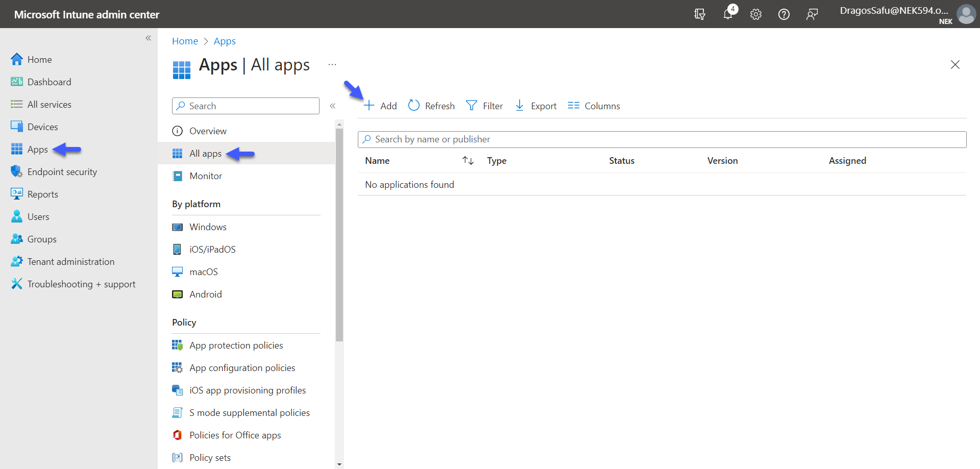
Task: Click the Microsoft Intune admin center title
Action: [87, 14]
